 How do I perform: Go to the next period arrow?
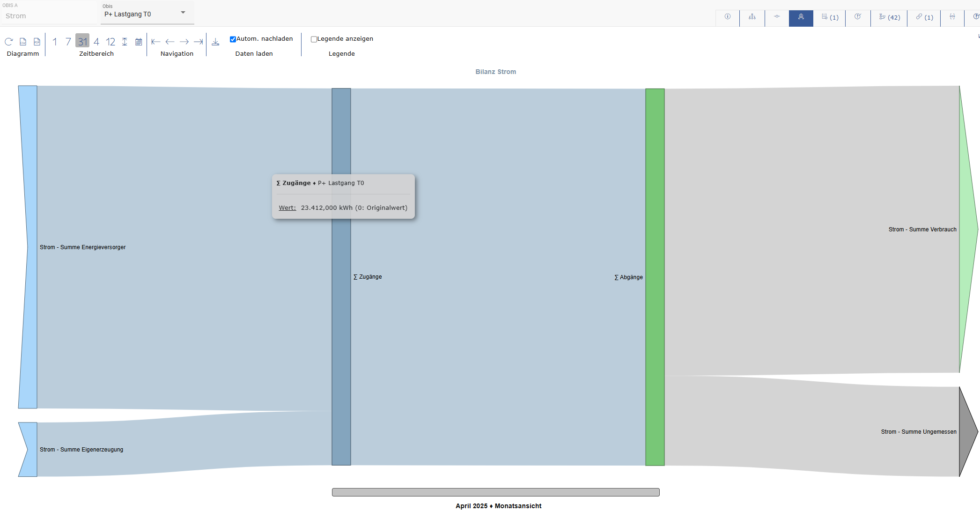(x=184, y=42)
